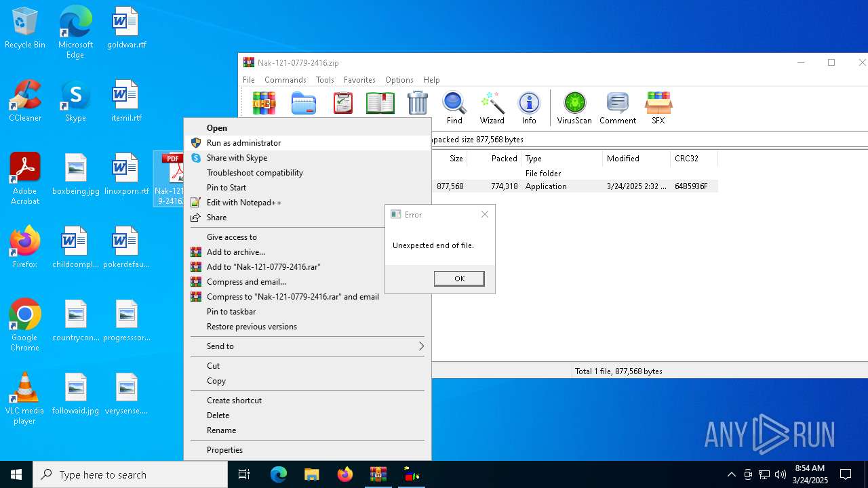This screenshot has width=868, height=488.
Task: Select the Google Chrome desktop icon
Action: (x=25, y=325)
